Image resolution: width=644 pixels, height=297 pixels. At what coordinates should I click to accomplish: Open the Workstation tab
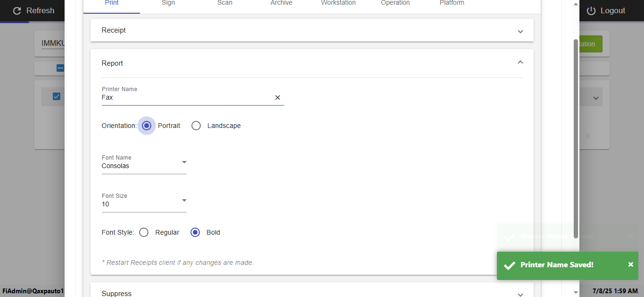338,3
